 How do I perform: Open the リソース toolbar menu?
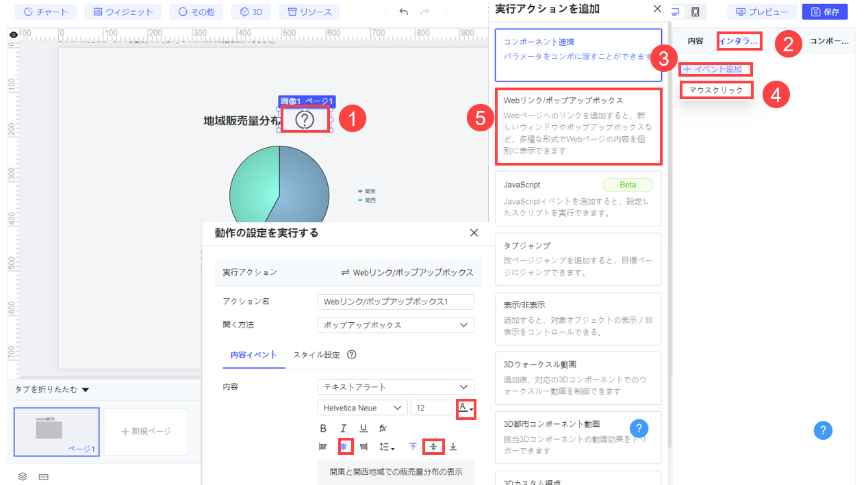pos(309,12)
